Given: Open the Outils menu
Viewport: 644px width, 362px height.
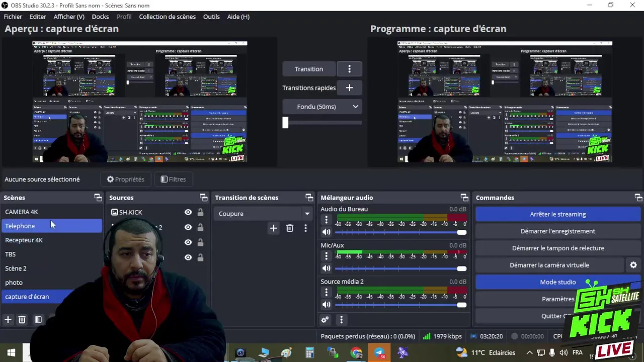Looking at the screenshot, I should tap(211, 17).
